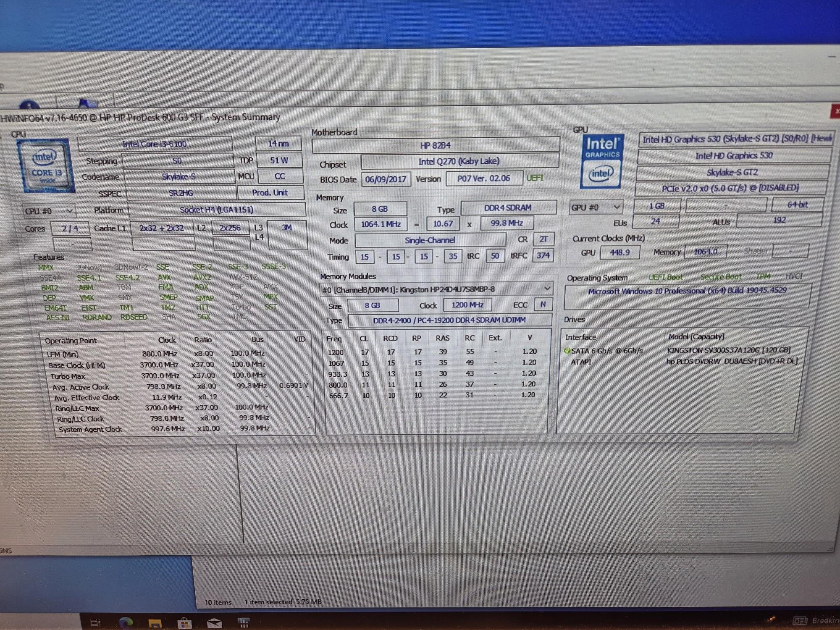The height and width of the screenshot is (630, 840).
Task: Launch Microsoft Edge from the taskbar
Action: click(126, 622)
